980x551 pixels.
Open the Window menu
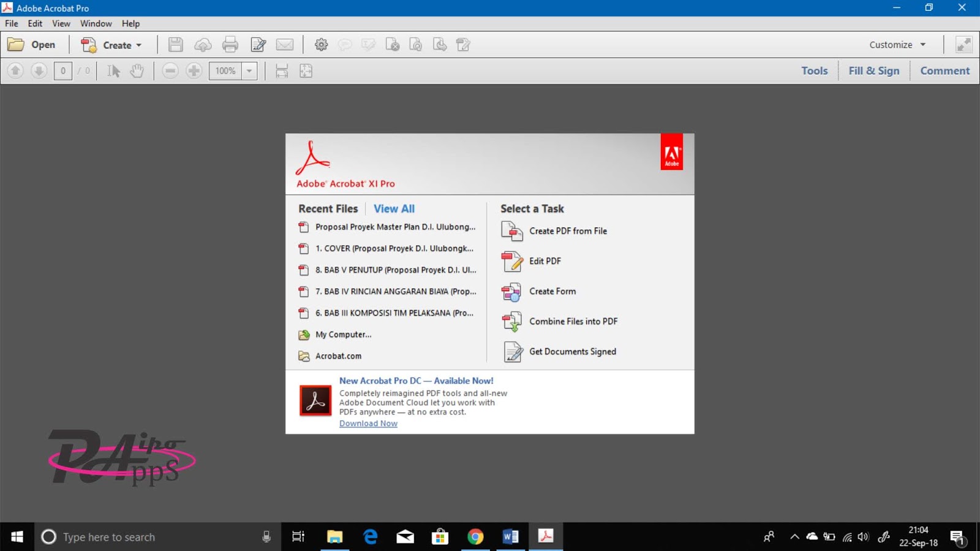[x=96, y=23]
